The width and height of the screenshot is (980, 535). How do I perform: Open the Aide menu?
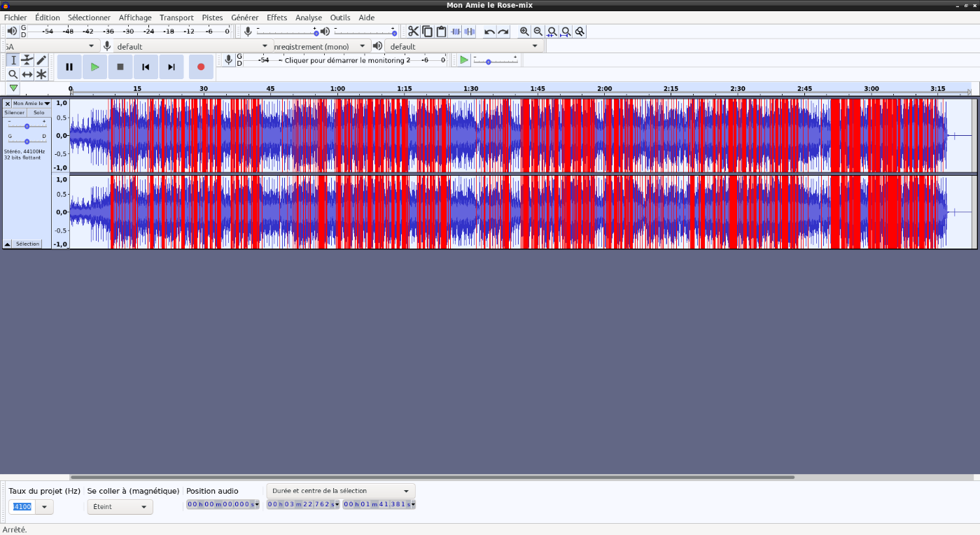367,18
